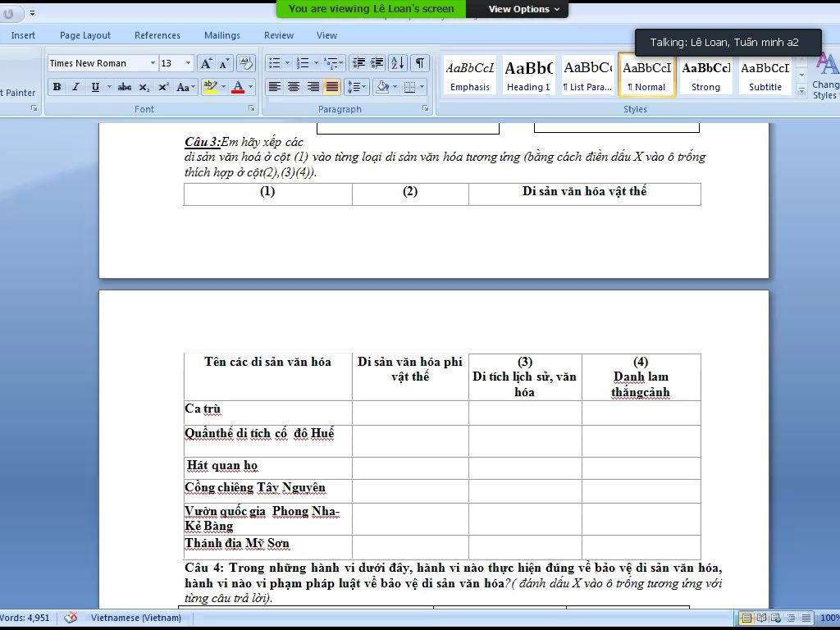
Task: Click the 'Hát quan họ' cell
Action: [x=268, y=468]
